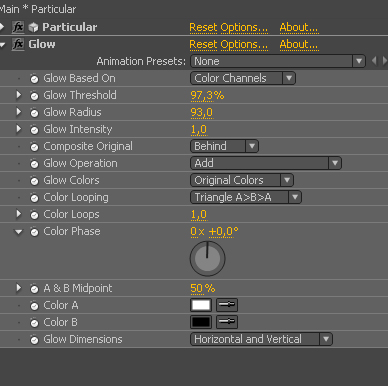Toggle A & B Midpoint stopwatch
The image size is (388, 386).
pos(34,289)
